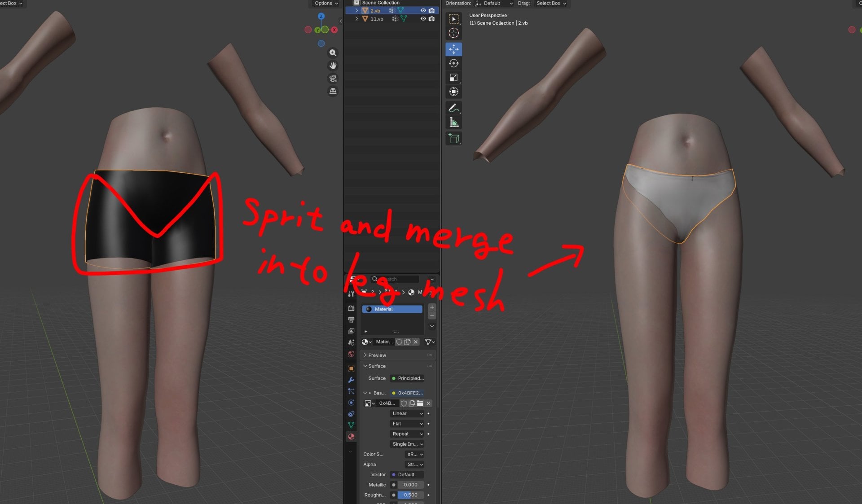862x504 pixels.
Task: Unlink the material with X button
Action: (x=416, y=342)
